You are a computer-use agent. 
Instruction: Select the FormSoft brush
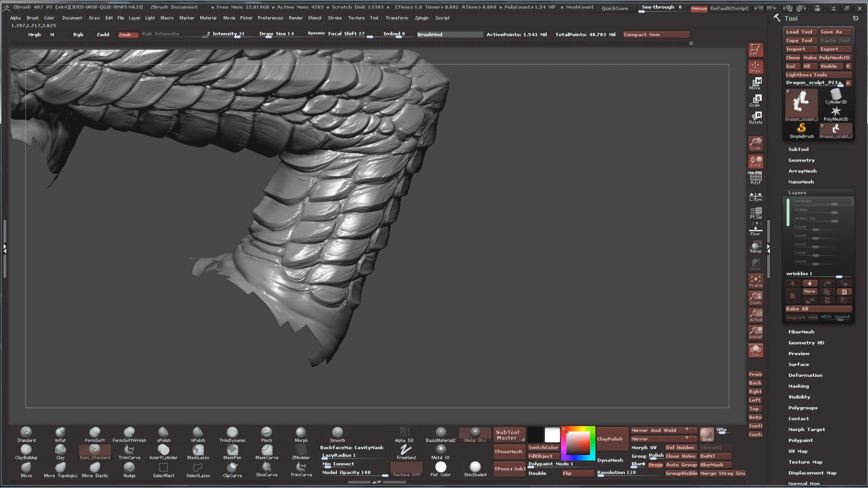coord(95,434)
